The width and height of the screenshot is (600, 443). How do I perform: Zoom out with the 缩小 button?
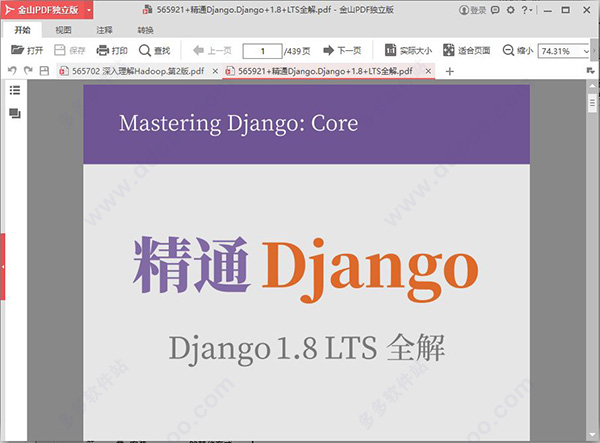click(x=518, y=50)
